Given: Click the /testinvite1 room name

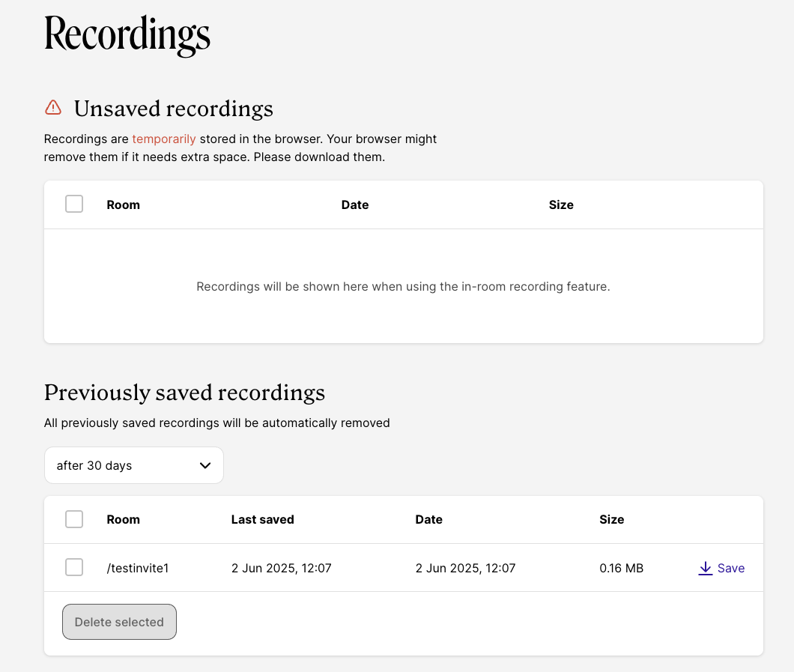Looking at the screenshot, I should tap(138, 568).
